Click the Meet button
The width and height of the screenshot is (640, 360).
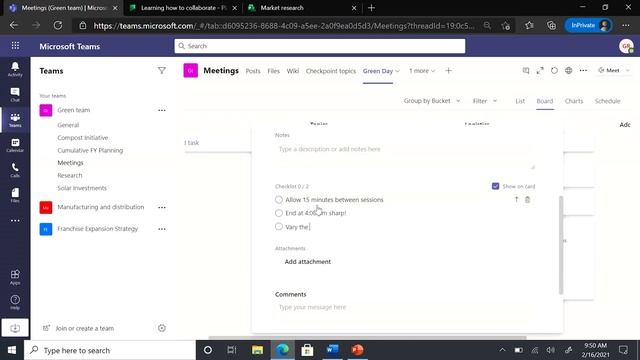tap(609, 71)
